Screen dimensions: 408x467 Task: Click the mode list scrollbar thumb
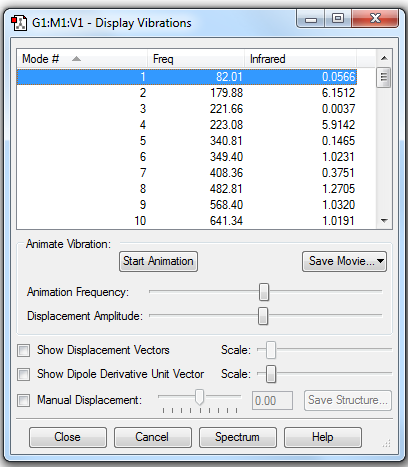coord(384,77)
